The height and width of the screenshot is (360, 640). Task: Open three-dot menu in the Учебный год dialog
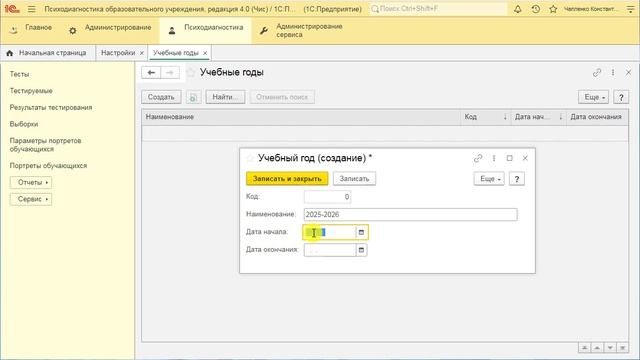(x=494, y=158)
